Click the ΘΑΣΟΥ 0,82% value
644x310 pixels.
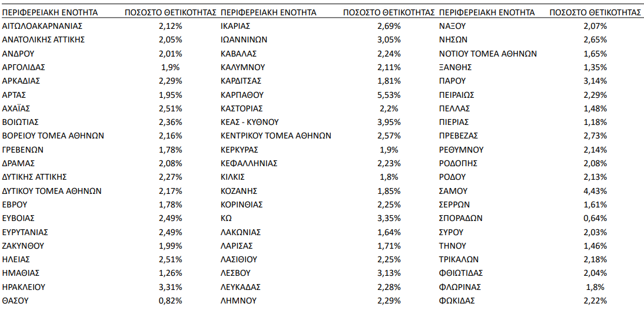pos(171,301)
